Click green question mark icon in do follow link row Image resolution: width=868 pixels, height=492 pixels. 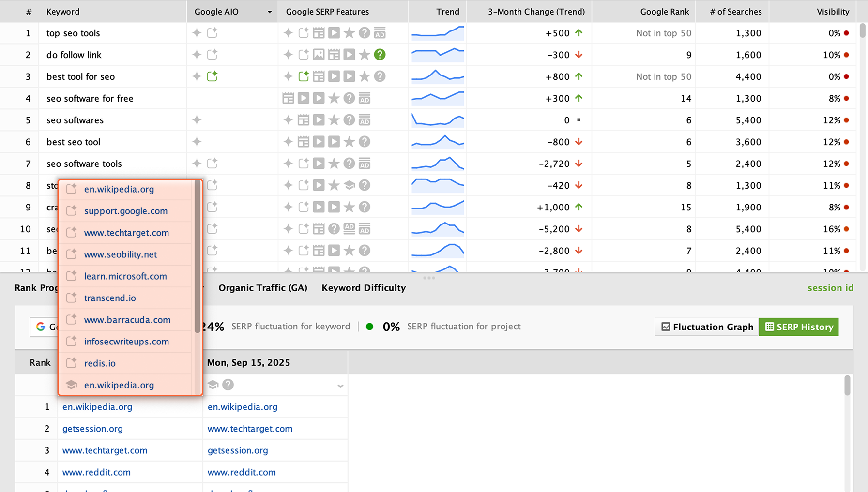[x=380, y=55]
